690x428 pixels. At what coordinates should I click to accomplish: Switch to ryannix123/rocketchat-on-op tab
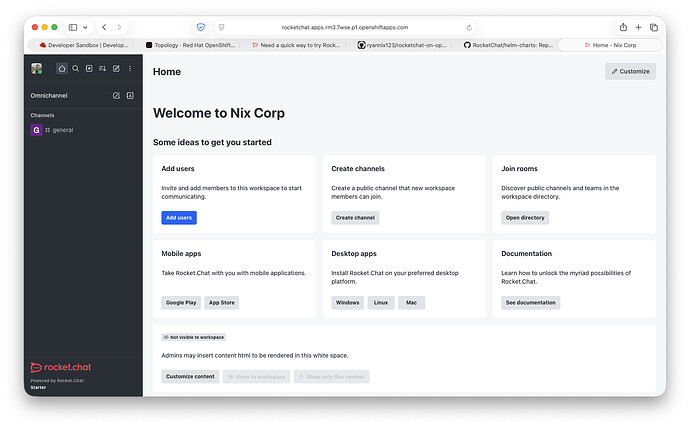402,45
